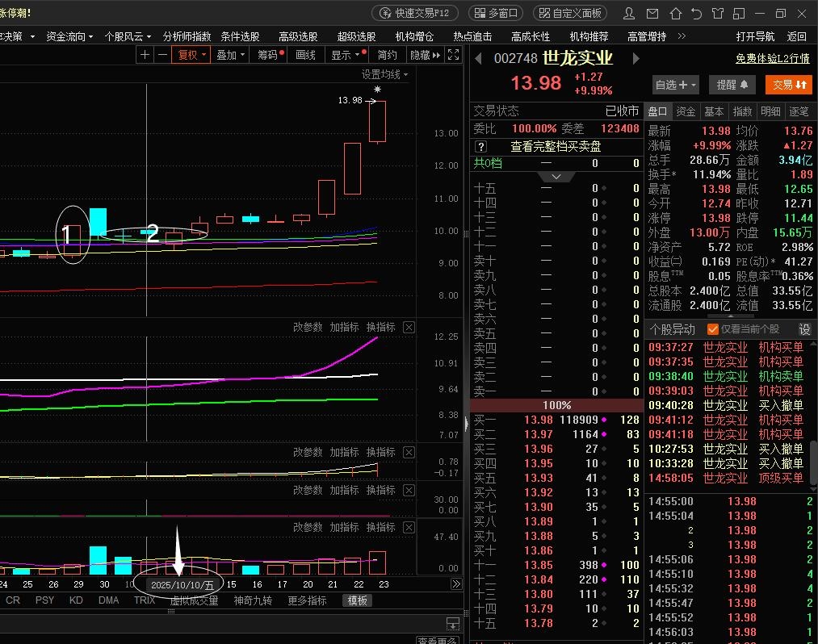The width and height of the screenshot is (818, 644).
Task: Open 显示 display dropdown
Action: pos(346,55)
